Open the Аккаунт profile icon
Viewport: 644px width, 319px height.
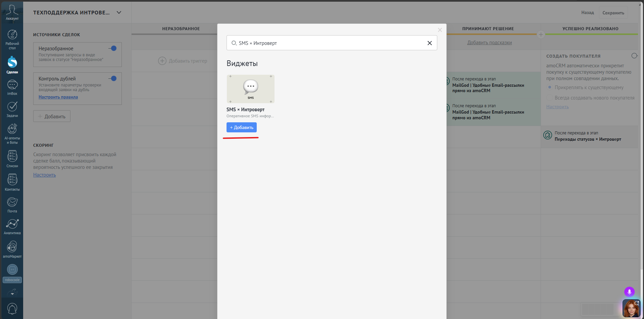click(x=12, y=12)
